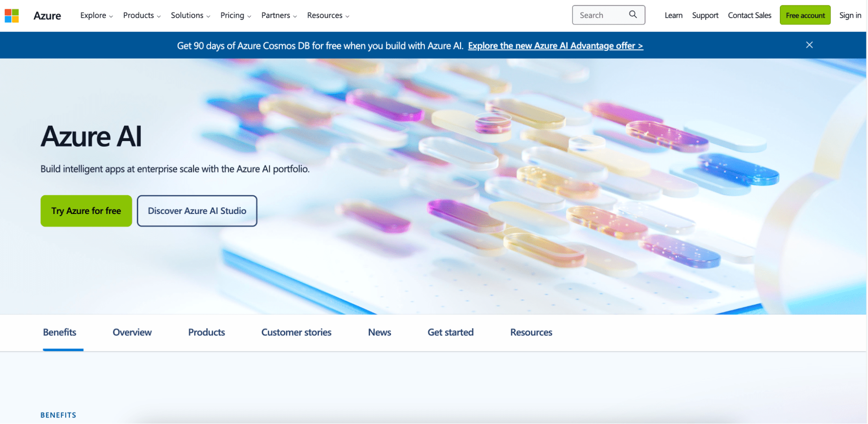Follow the Azure AI Advantage offer link
Screen dimensions: 868x424
[555, 46]
